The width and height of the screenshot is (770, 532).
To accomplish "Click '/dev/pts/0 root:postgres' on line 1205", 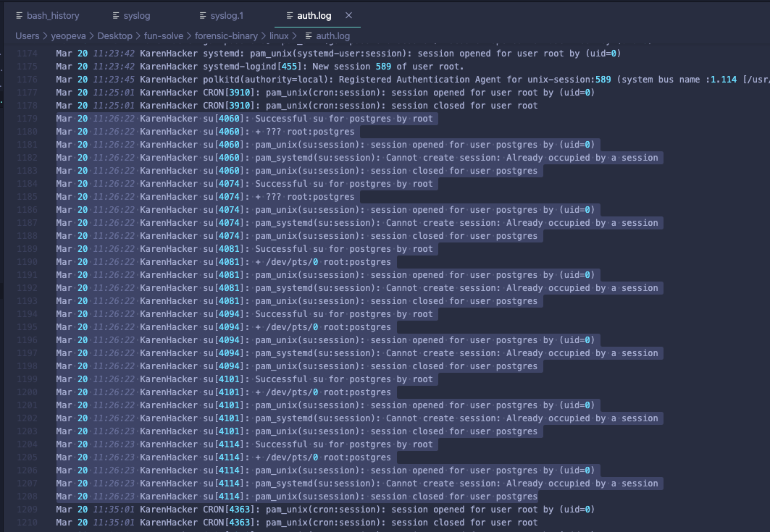I will point(329,457).
